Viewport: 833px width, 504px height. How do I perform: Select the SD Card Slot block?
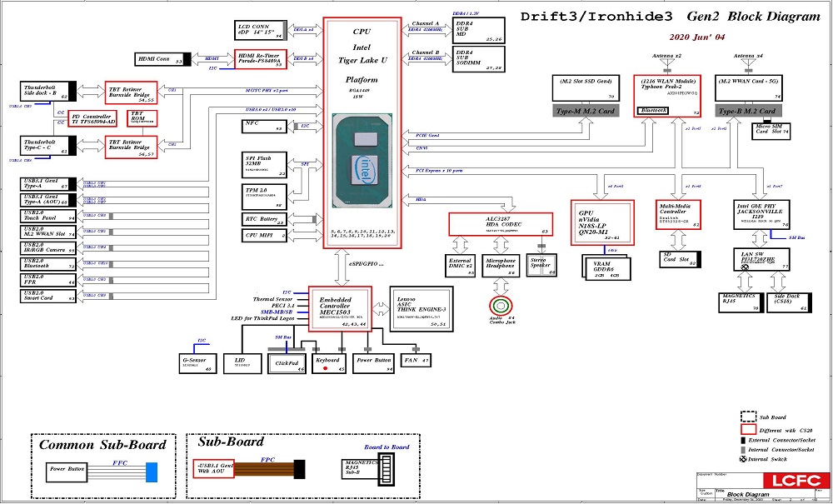coord(681,258)
